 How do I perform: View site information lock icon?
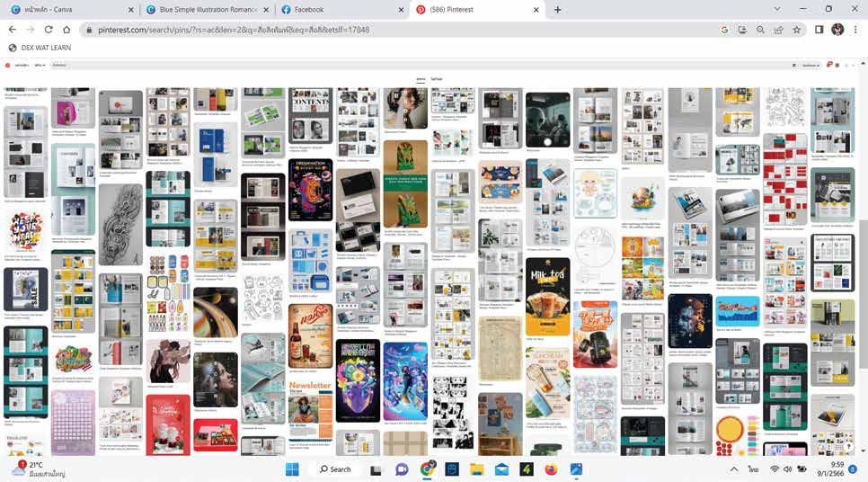[x=89, y=30]
